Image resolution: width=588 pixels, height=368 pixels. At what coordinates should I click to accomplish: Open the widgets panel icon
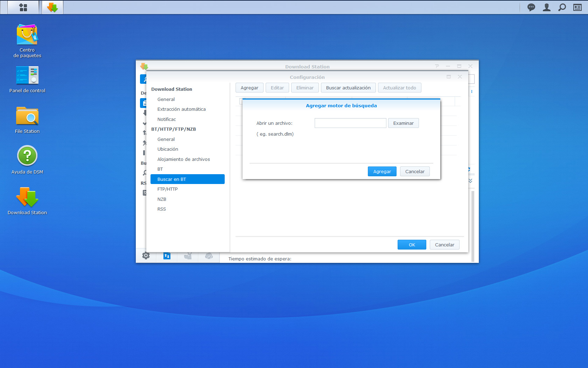click(x=577, y=7)
